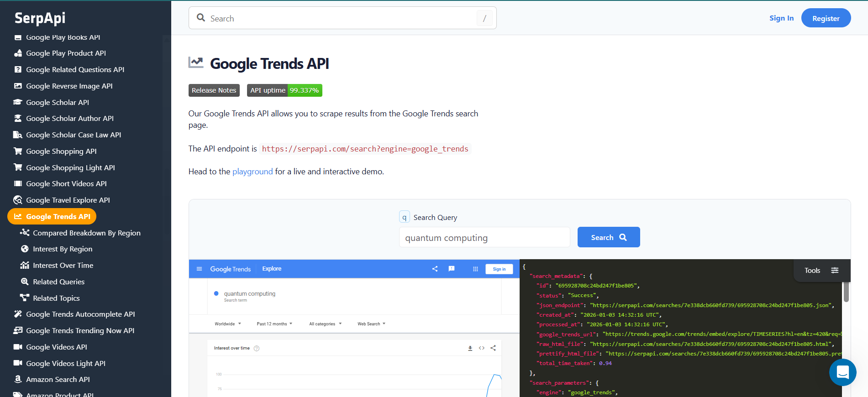Click the share icon in Google Trends header
This screenshot has width=868, height=397.
pos(435,269)
